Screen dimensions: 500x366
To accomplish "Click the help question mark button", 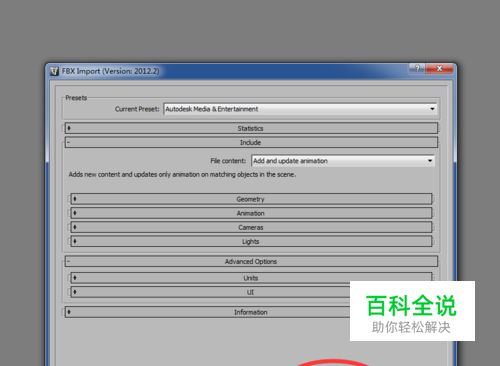I will pyautogui.click(x=417, y=68).
